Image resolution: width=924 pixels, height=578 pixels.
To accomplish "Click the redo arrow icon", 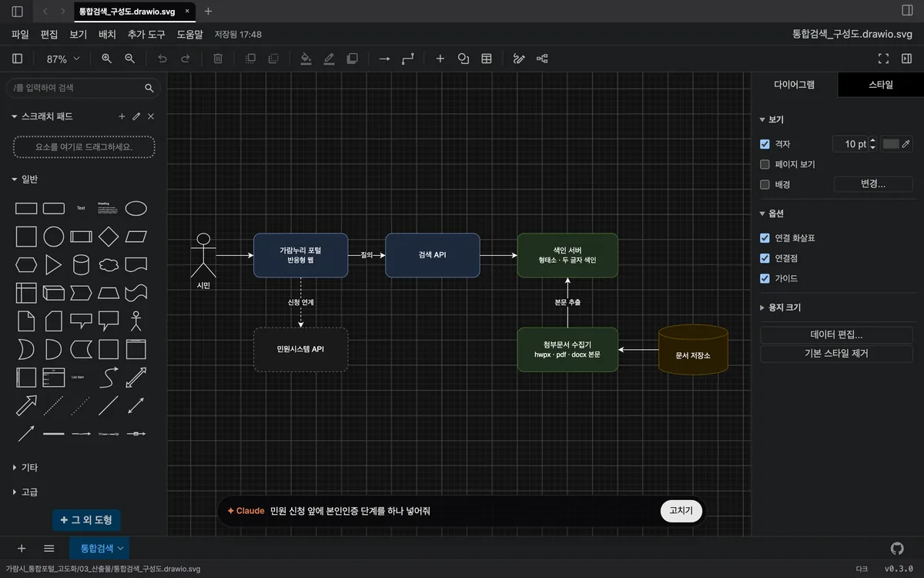I will pos(186,59).
